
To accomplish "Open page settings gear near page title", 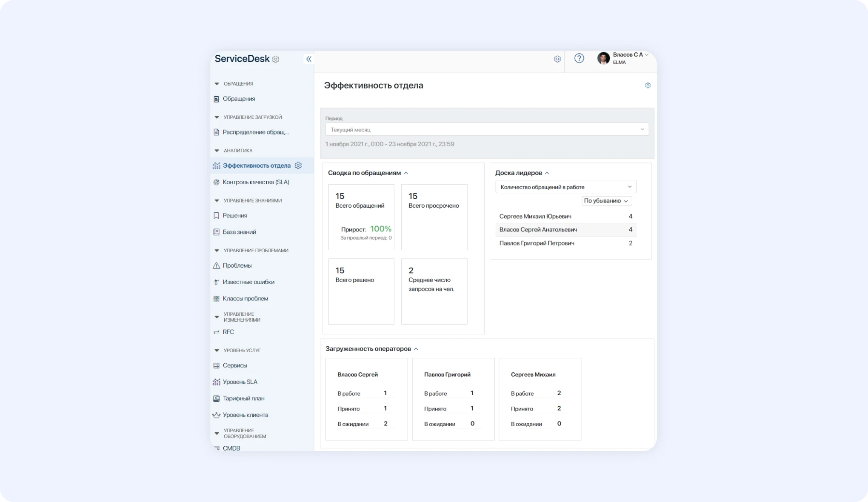I will (x=648, y=86).
